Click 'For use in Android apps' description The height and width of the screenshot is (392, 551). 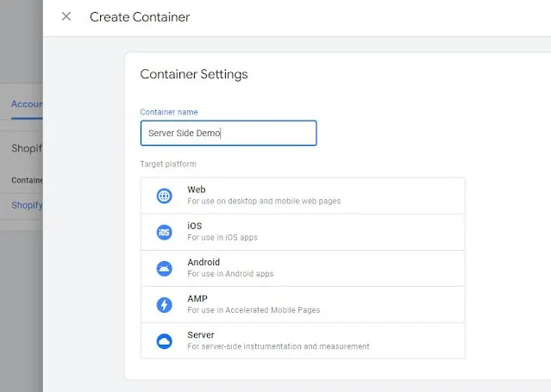coord(230,274)
